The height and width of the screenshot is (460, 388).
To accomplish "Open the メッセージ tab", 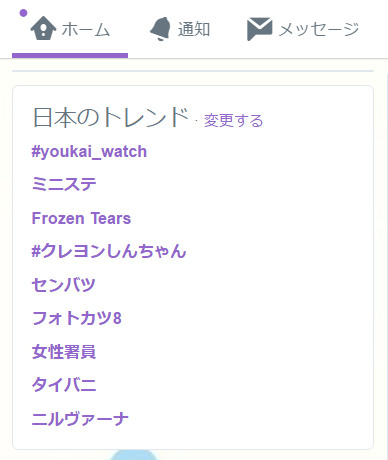I will [303, 29].
